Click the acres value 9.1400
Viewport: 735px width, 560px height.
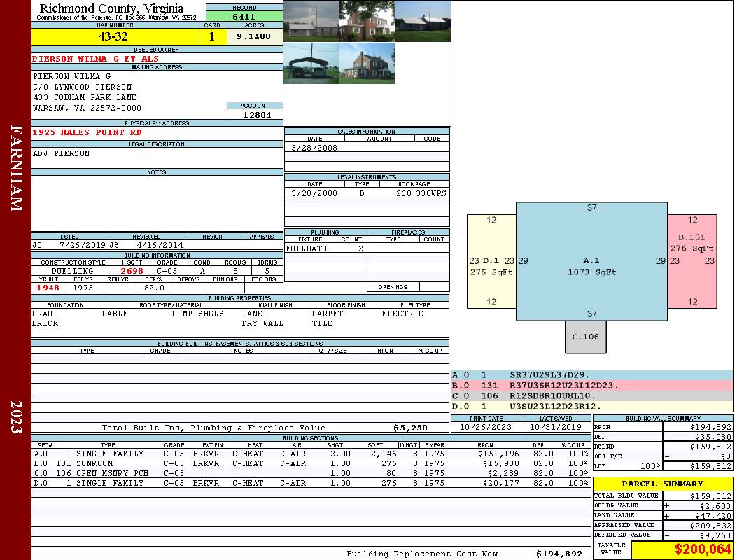pyautogui.click(x=255, y=36)
